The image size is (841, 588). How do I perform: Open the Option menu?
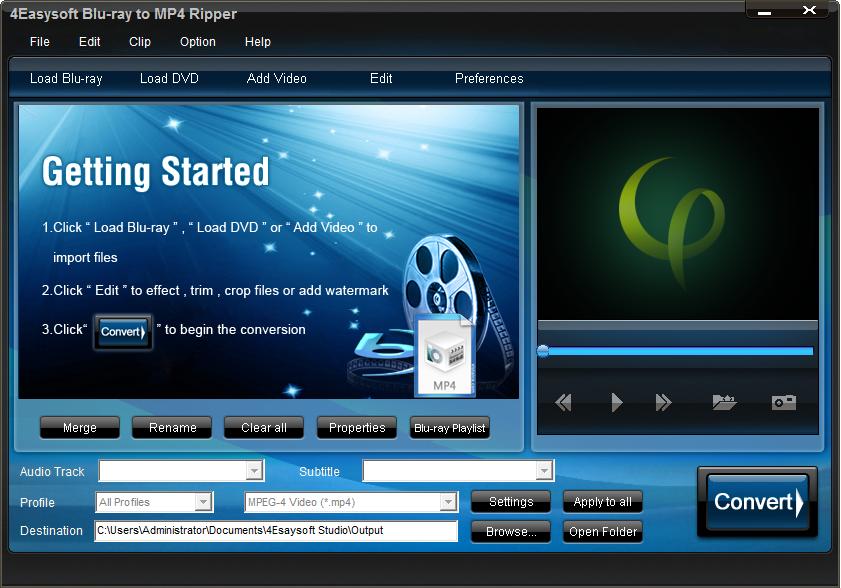coord(197,42)
